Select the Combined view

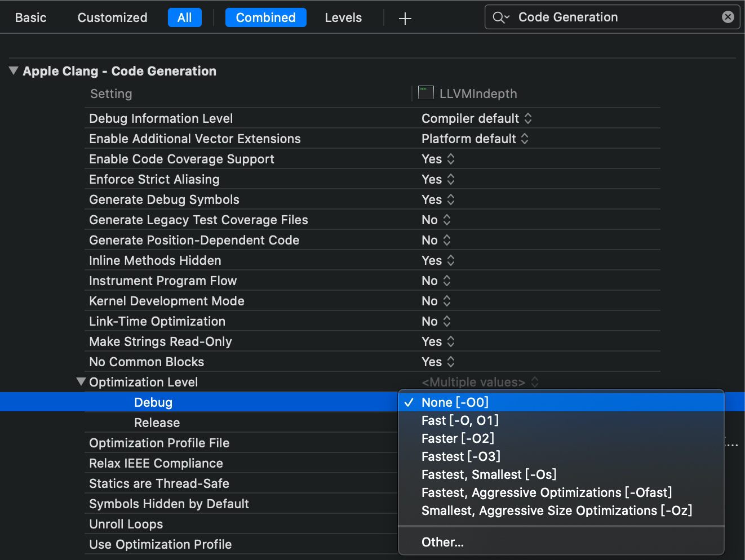pyautogui.click(x=266, y=17)
